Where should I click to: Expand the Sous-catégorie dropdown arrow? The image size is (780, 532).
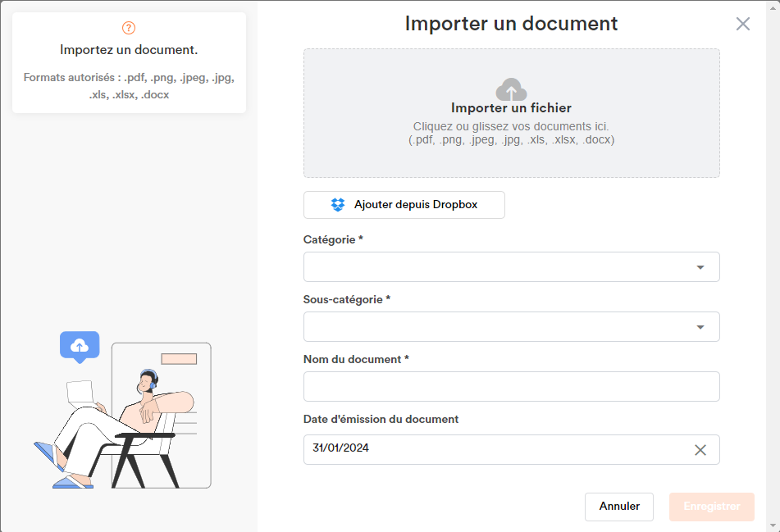[x=700, y=327]
